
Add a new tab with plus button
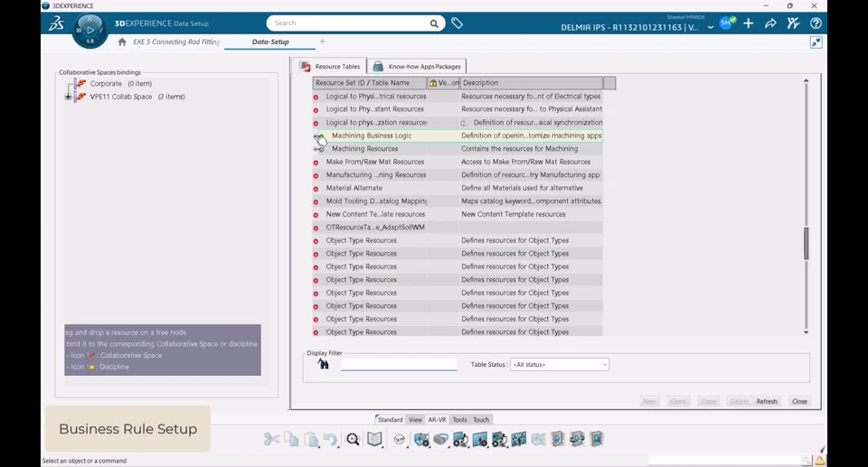(322, 42)
